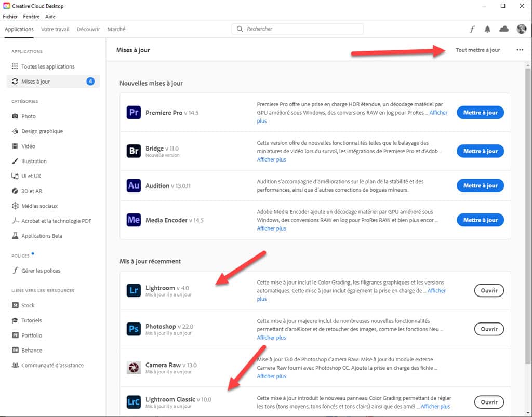Open the Fenêtre menu
The width and height of the screenshot is (532, 417).
tap(31, 16)
